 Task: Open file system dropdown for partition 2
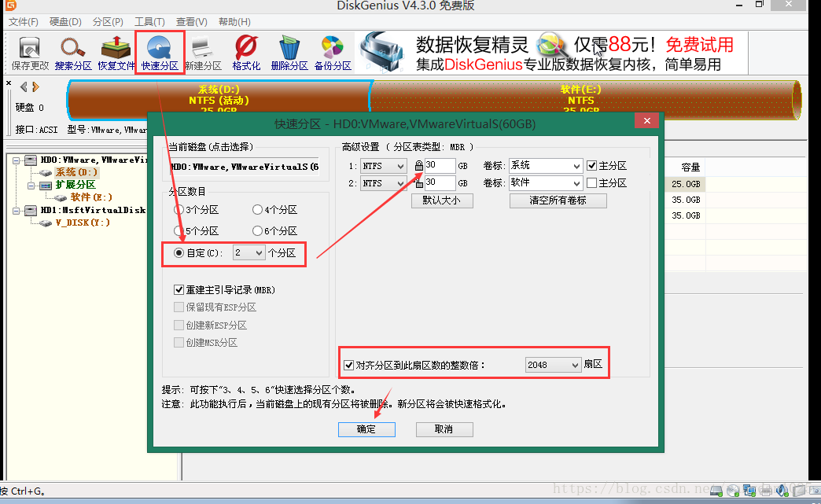(x=383, y=183)
